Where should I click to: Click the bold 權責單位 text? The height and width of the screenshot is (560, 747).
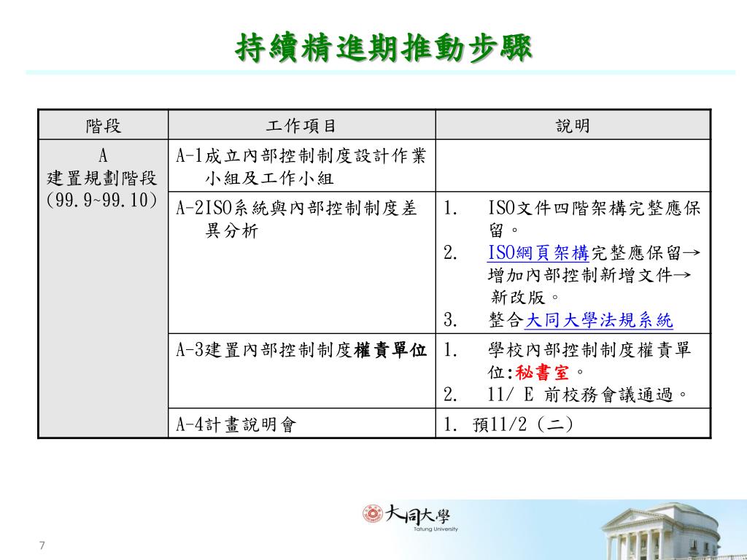click(390, 351)
